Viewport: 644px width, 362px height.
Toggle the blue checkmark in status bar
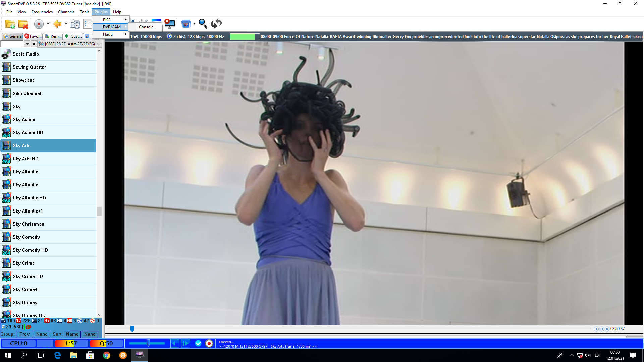(198, 343)
